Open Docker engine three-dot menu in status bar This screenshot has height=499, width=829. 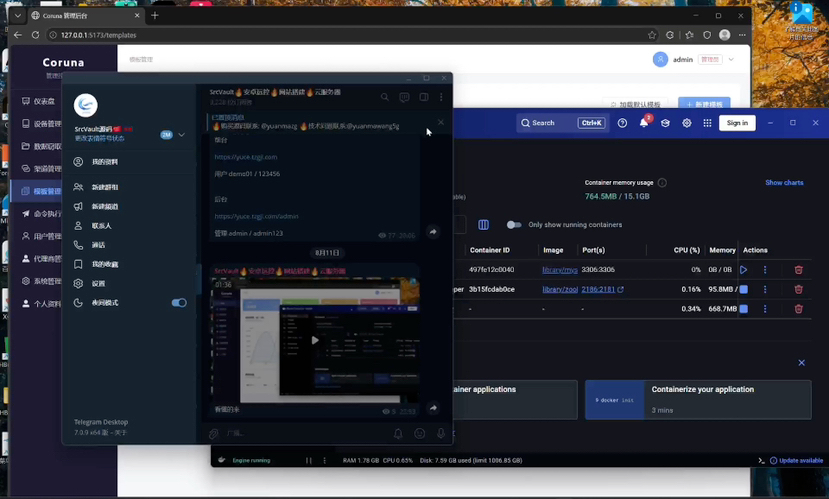click(325, 460)
